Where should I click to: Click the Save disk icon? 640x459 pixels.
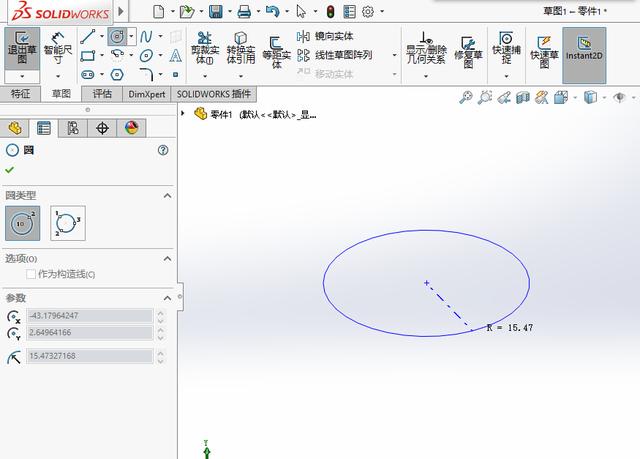click(216, 11)
